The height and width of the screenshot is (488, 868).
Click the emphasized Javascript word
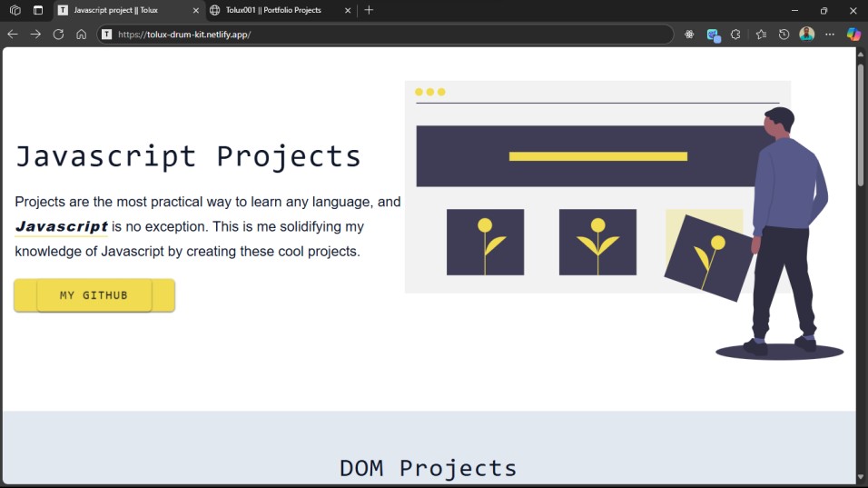click(x=62, y=226)
